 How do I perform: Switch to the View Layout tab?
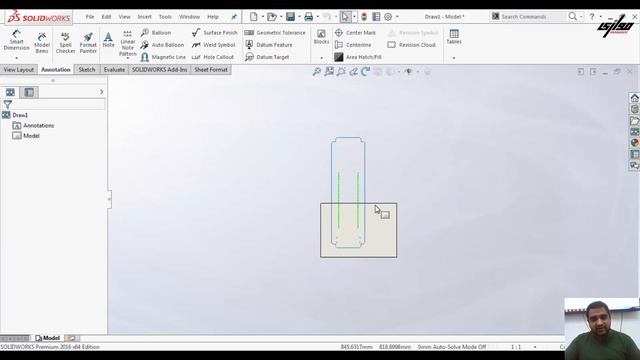(19, 70)
